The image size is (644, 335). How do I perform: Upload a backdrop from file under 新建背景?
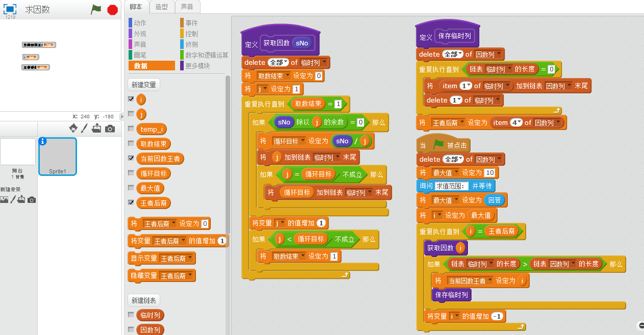[21, 200]
